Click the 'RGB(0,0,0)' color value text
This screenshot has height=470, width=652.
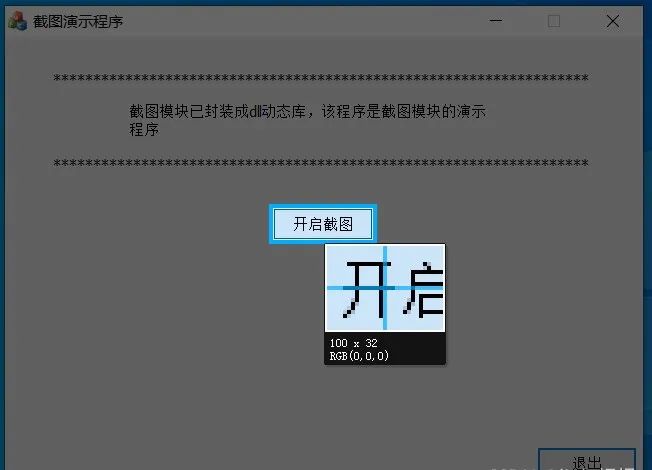pyautogui.click(x=359, y=356)
